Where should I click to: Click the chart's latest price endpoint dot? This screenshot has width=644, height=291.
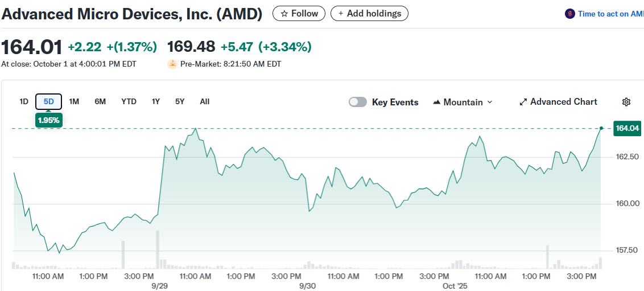click(601, 128)
